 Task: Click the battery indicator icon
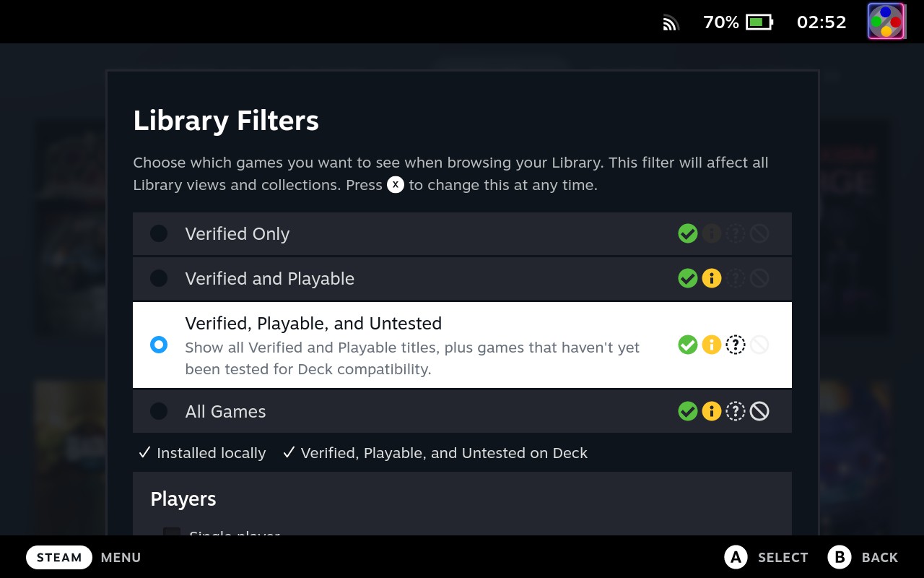pyautogui.click(x=759, y=22)
